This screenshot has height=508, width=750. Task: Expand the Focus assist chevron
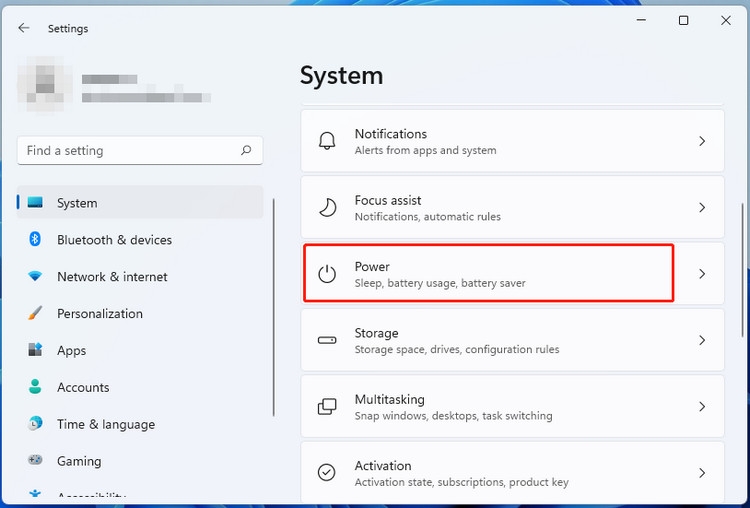[702, 208]
